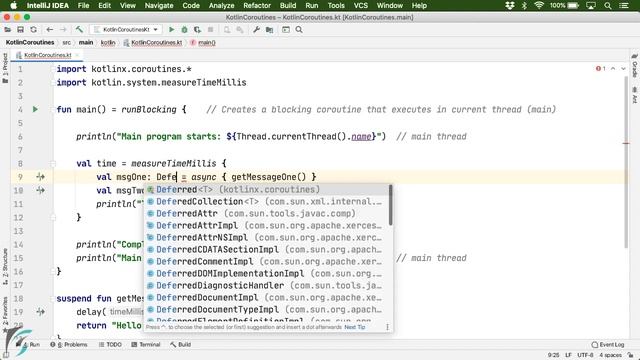Click the UTF-8 encoding status bar entry

pos(585,355)
